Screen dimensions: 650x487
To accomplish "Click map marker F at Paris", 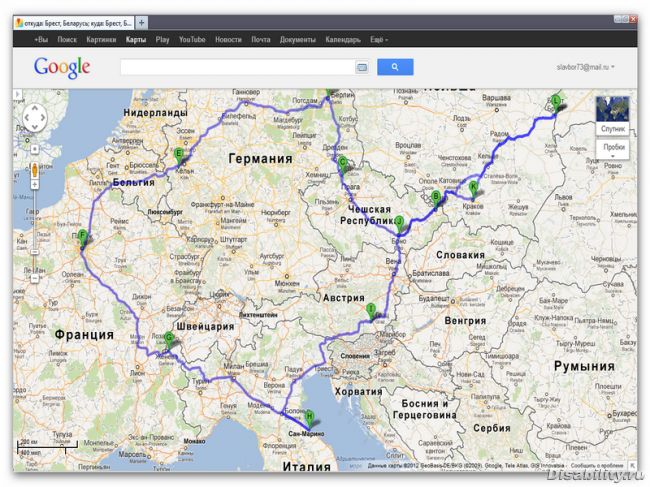I will click(x=82, y=238).
